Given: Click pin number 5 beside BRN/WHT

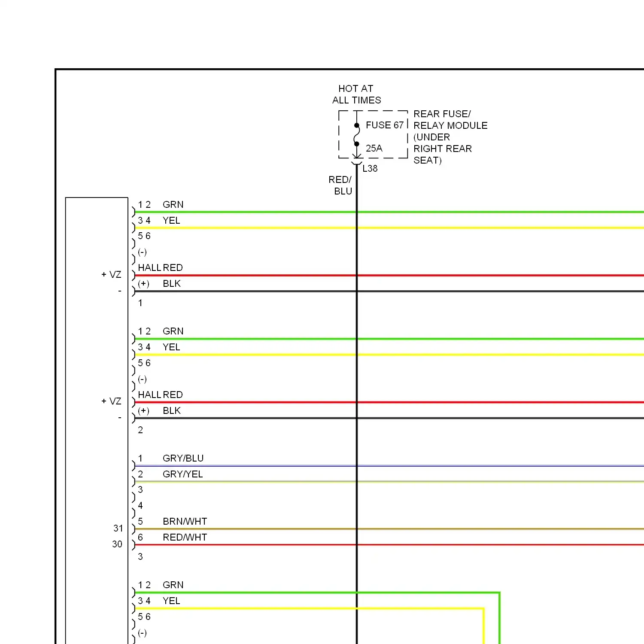Looking at the screenshot, I should 140,522.
